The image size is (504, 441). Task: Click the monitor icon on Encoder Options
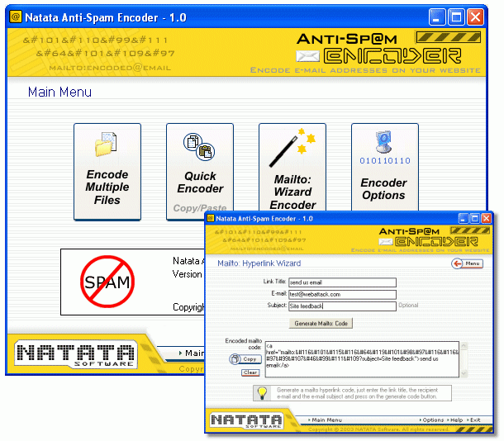pyautogui.click(x=383, y=142)
